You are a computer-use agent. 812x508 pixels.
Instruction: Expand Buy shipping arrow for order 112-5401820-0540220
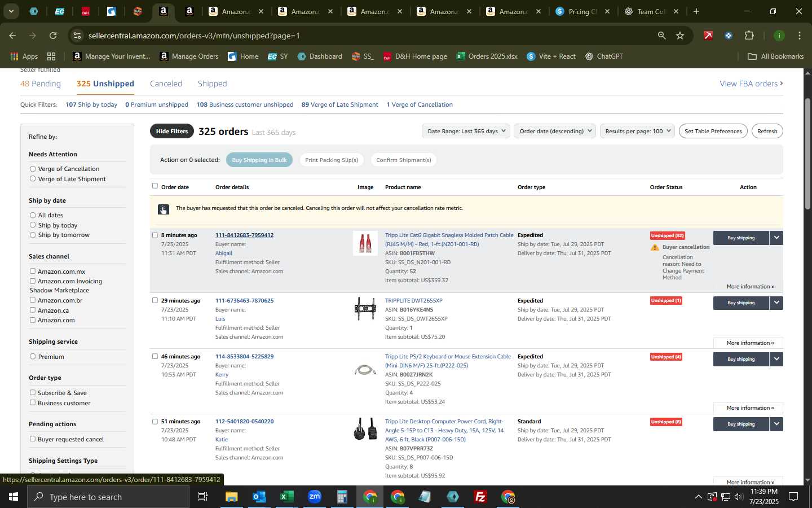776,424
